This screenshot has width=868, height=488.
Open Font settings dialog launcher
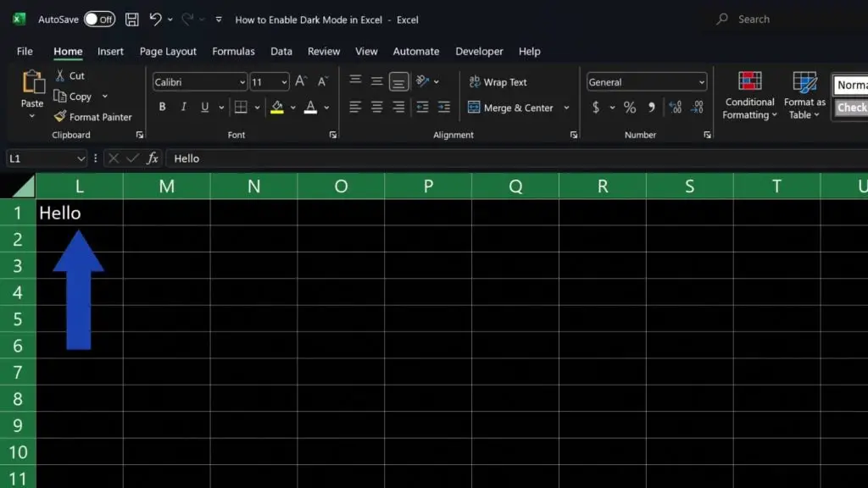pyautogui.click(x=332, y=135)
